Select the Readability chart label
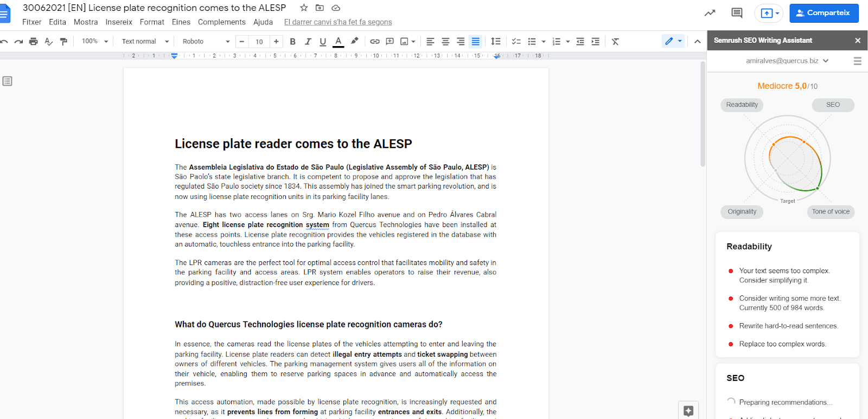 tap(742, 105)
